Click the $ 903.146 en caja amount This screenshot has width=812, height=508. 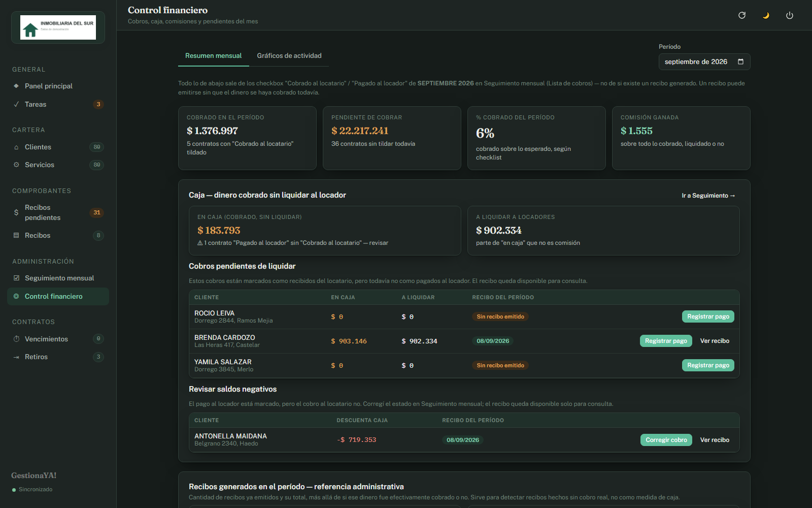[x=349, y=341]
